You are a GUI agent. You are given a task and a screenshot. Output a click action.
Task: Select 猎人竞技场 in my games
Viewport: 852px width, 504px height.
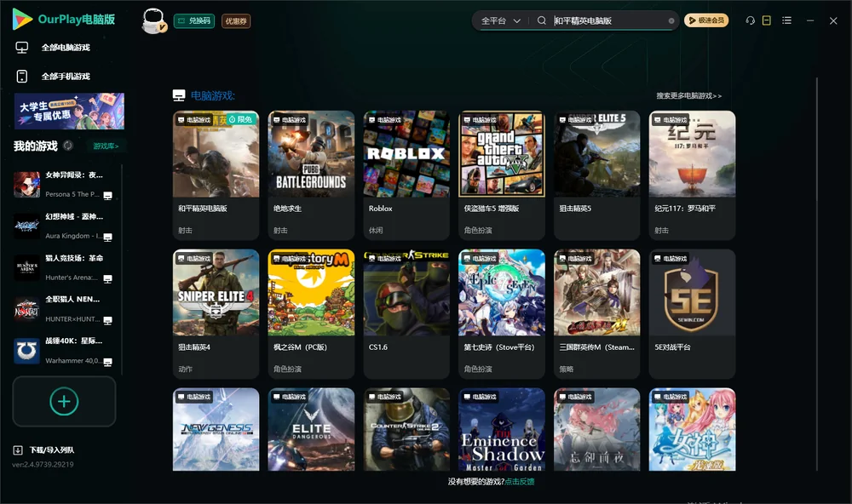click(x=64, y=267)
